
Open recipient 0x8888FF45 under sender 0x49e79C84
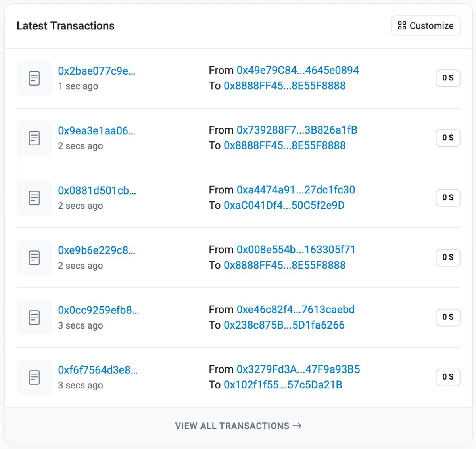point(284,86)
